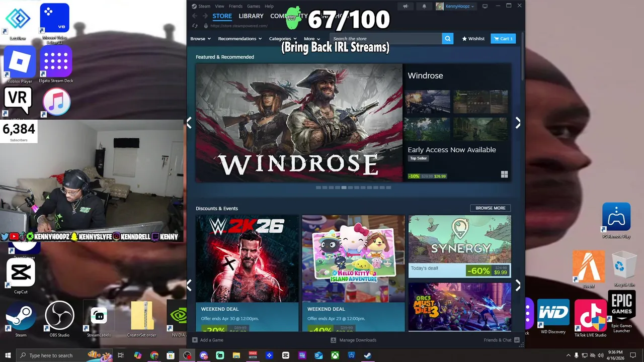
Task: Reload the Steam store page
Action: click(x=195, y=26)
